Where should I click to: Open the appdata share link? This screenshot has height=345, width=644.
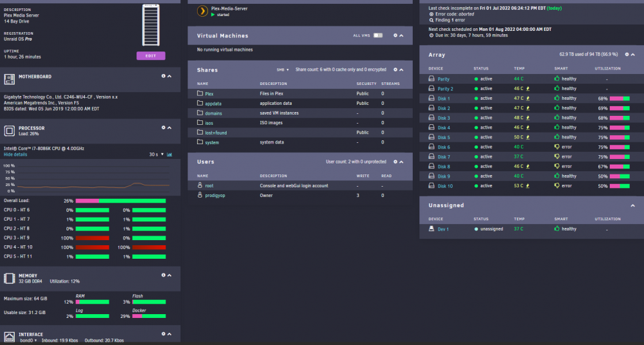[213, 104]
